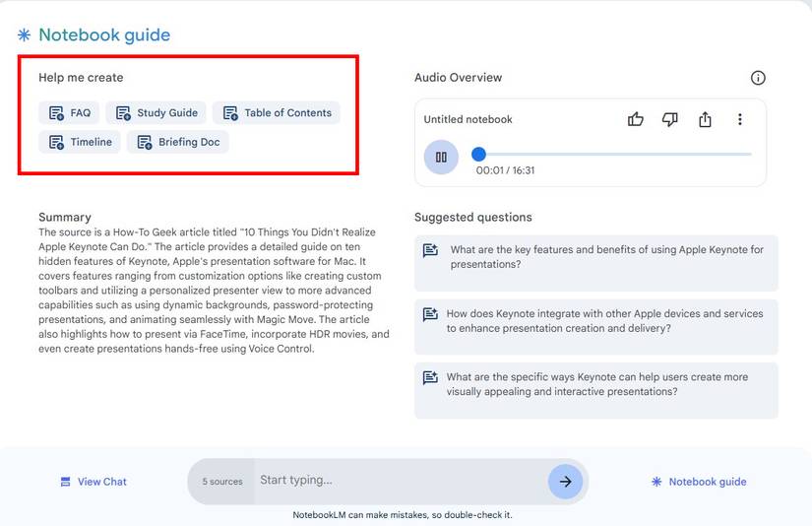Select the Apple devices integration question
The height and width of the screenshot is (526, 812).
(x=595, y=321)
